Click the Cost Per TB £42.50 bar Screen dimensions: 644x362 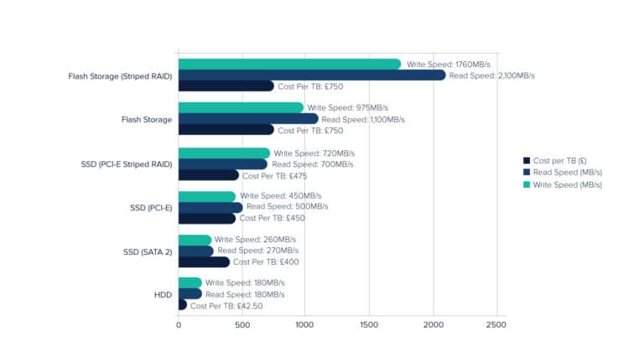183,305
